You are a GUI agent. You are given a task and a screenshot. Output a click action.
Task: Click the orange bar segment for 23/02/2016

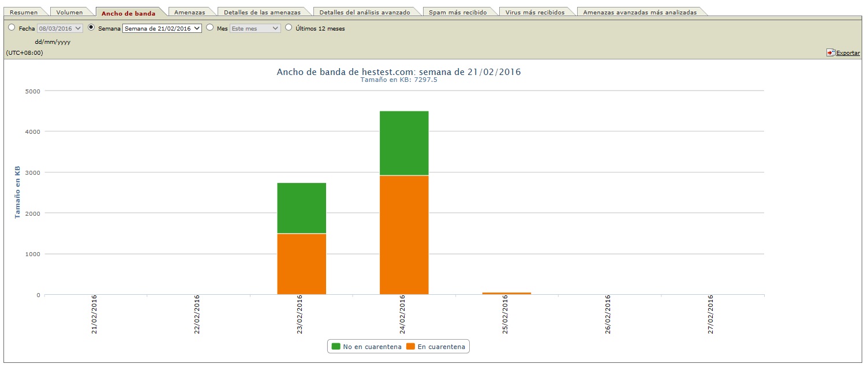click(x=301, y=264)
